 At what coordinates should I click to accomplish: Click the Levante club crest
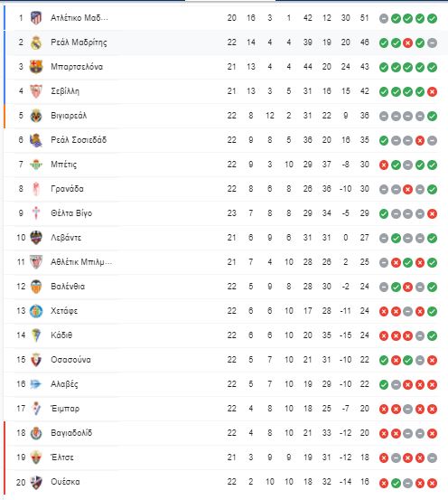tap(36, 238)
